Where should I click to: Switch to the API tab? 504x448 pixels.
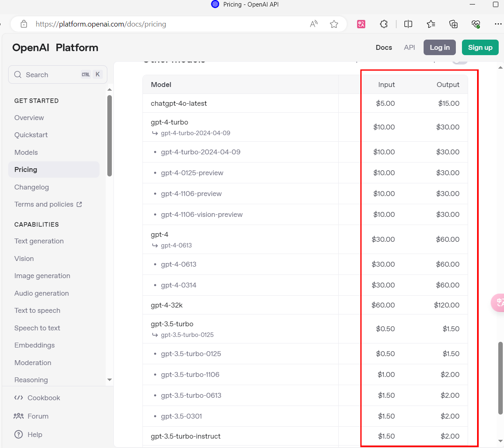[x=409, y=47]
